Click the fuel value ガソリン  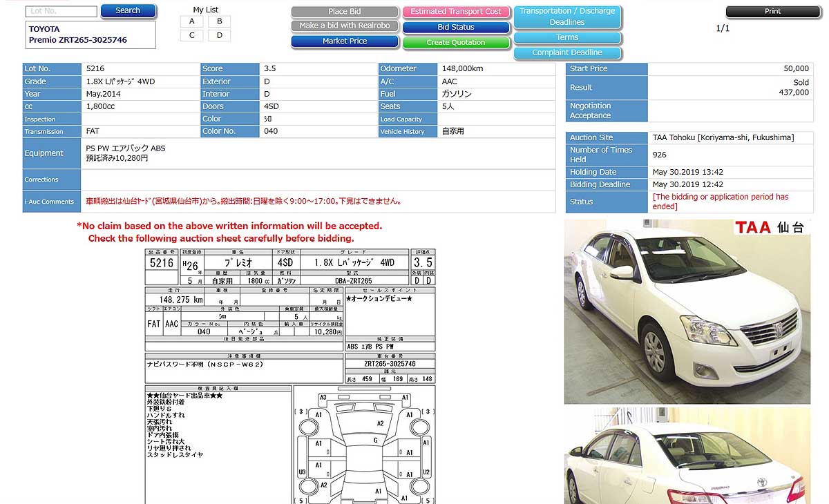click(x=456, y=94)
